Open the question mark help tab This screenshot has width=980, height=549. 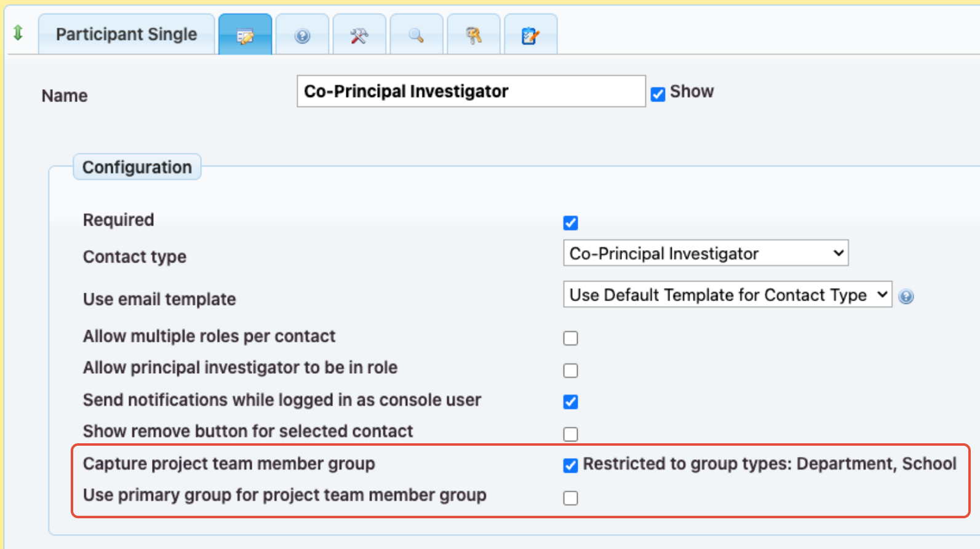[302, 36]
